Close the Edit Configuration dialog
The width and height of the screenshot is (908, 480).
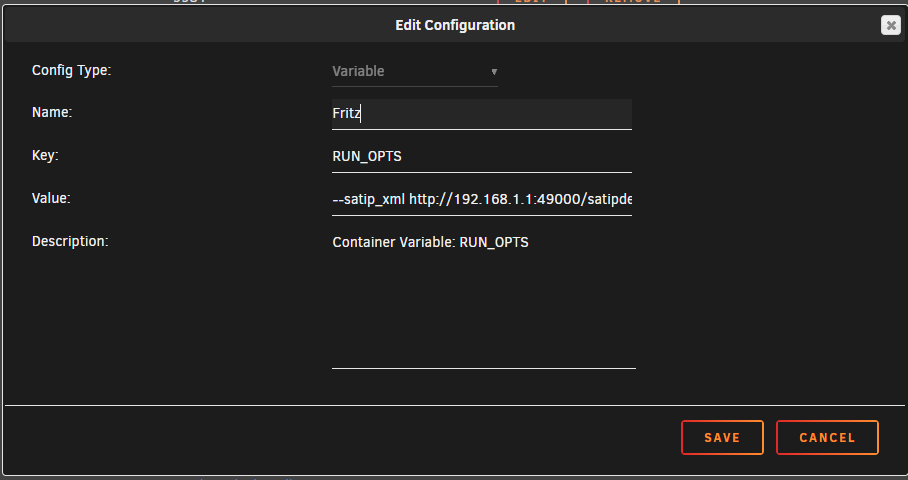[x=891, y=25]
